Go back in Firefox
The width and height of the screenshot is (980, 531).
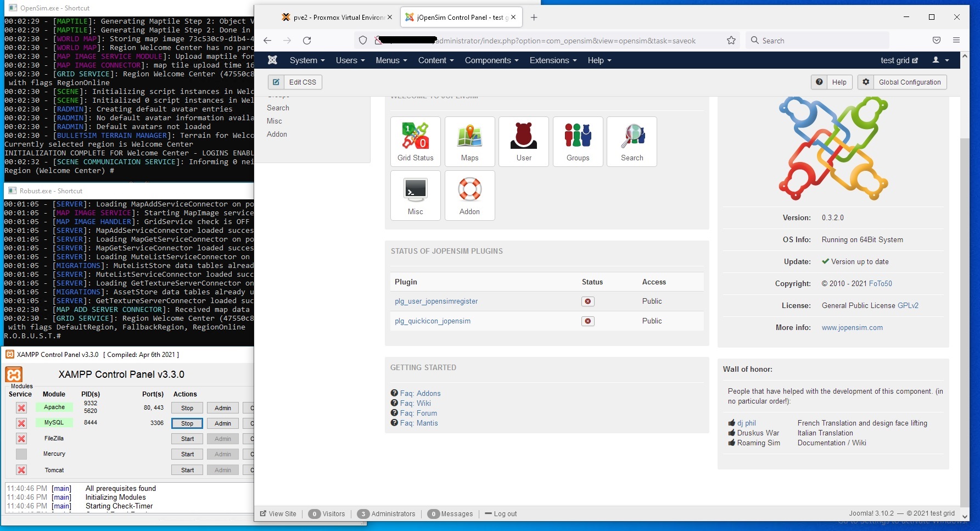point(267,41)
